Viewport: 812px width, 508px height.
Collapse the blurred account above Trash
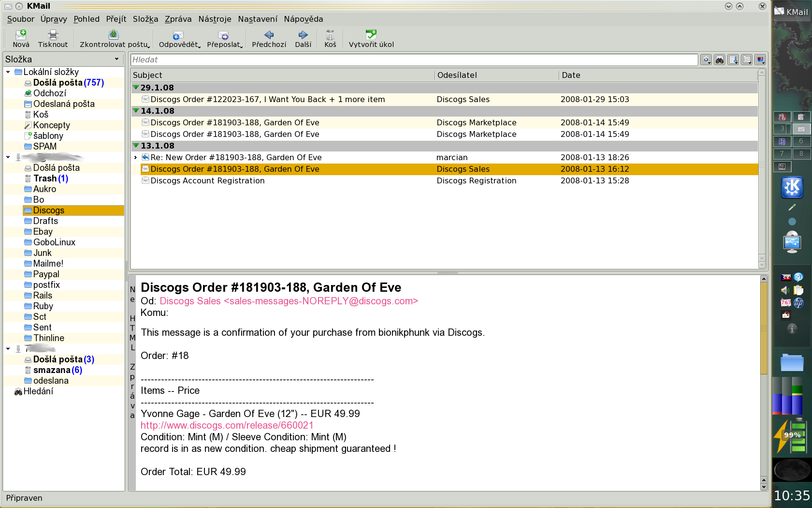coord(8,157)
